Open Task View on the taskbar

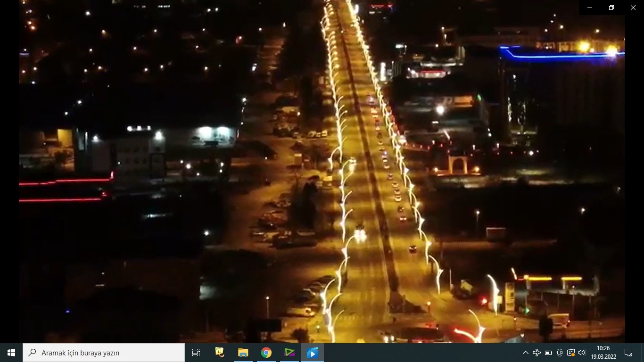coord(195,352)
